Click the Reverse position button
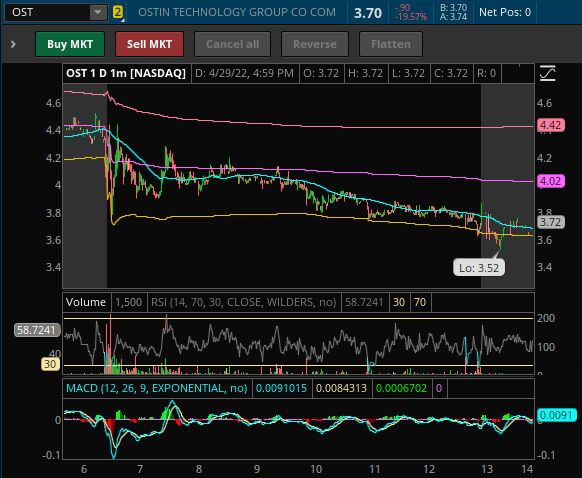 [x=315, y=44]
